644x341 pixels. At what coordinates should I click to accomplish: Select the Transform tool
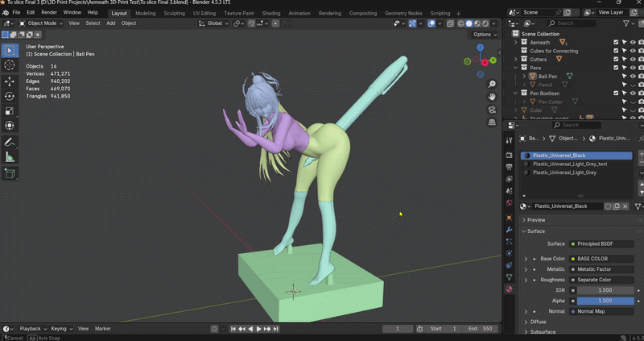(x=10, y=126)
